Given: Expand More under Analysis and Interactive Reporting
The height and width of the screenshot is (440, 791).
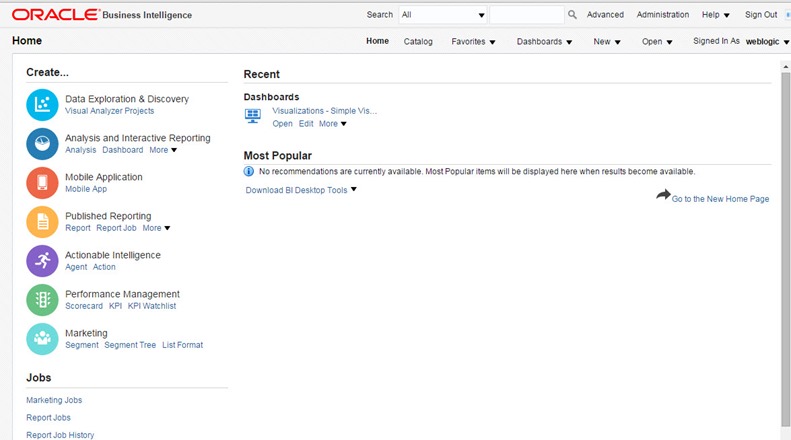Looking at the screenshot, I should [x=163, y=150].
